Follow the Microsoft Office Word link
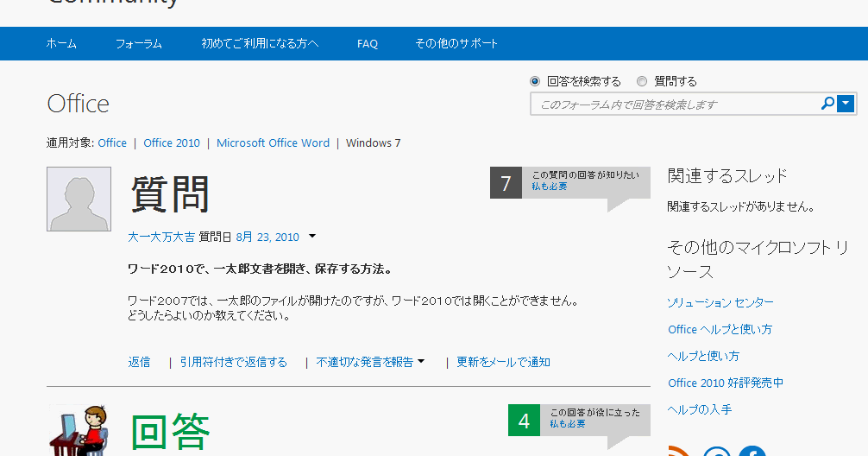 [273, 143]
